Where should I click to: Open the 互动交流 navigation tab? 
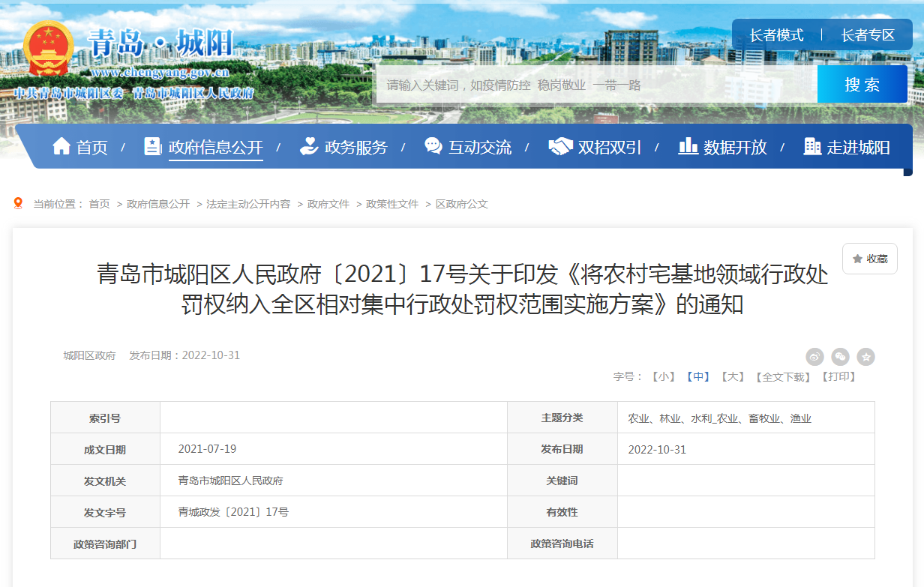480,148
